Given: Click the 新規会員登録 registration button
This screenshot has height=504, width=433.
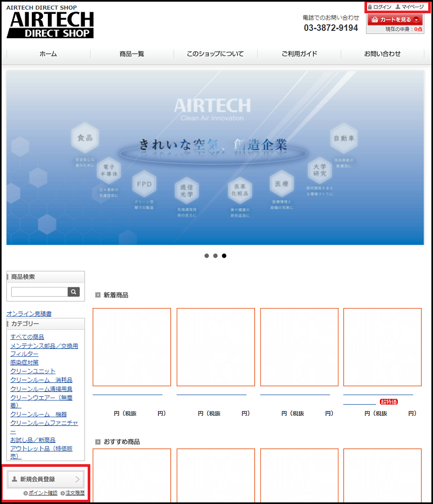Looking at the screenshot, I should (46, 479).
